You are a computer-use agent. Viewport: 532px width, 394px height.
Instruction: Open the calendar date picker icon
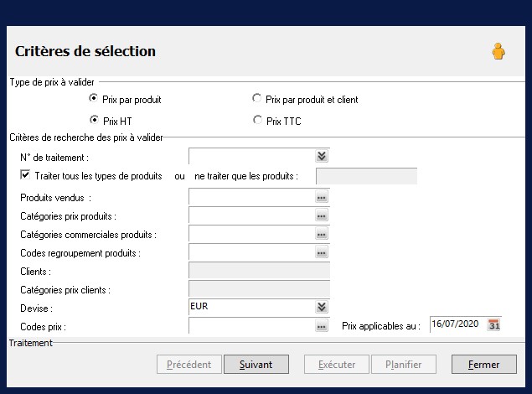(x=494, y=325)
